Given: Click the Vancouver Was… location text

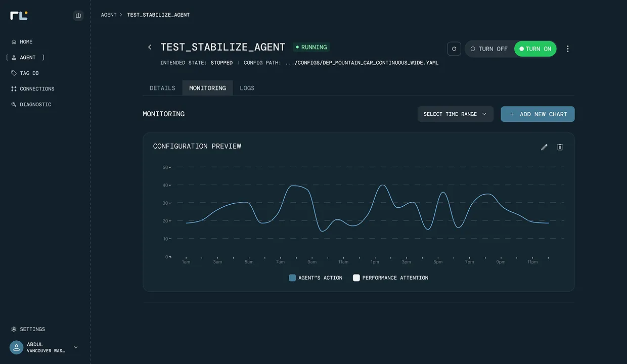Looking at the screenshot, I should pyautogui.click(x=46, y=350).
